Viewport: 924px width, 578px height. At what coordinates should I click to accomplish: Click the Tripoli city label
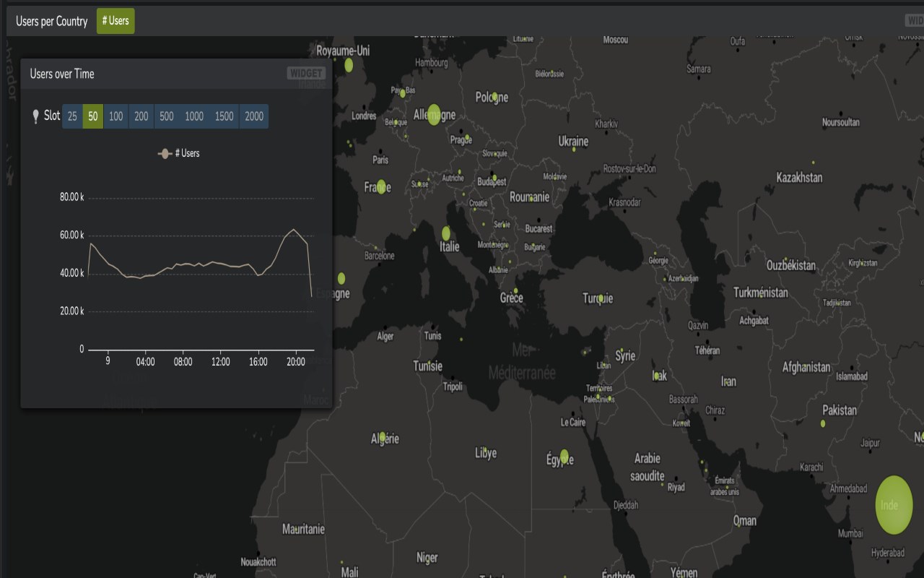[x=453, y=387]
